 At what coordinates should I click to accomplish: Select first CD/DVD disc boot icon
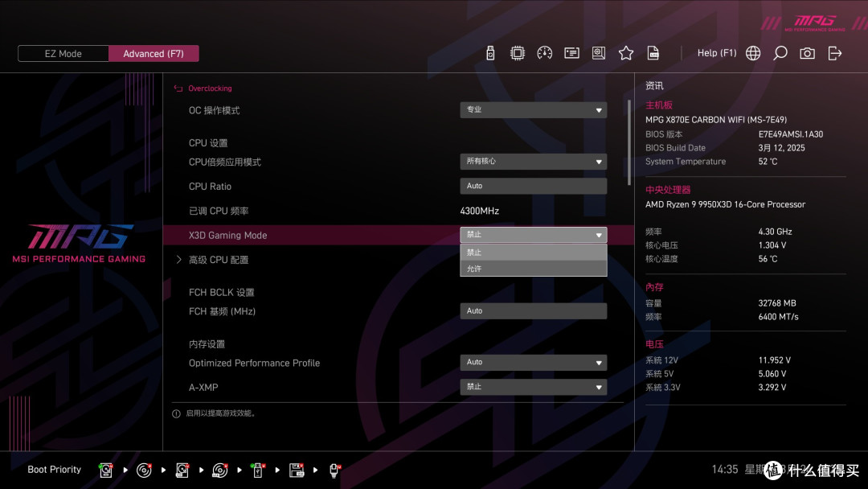click(144, 470)
